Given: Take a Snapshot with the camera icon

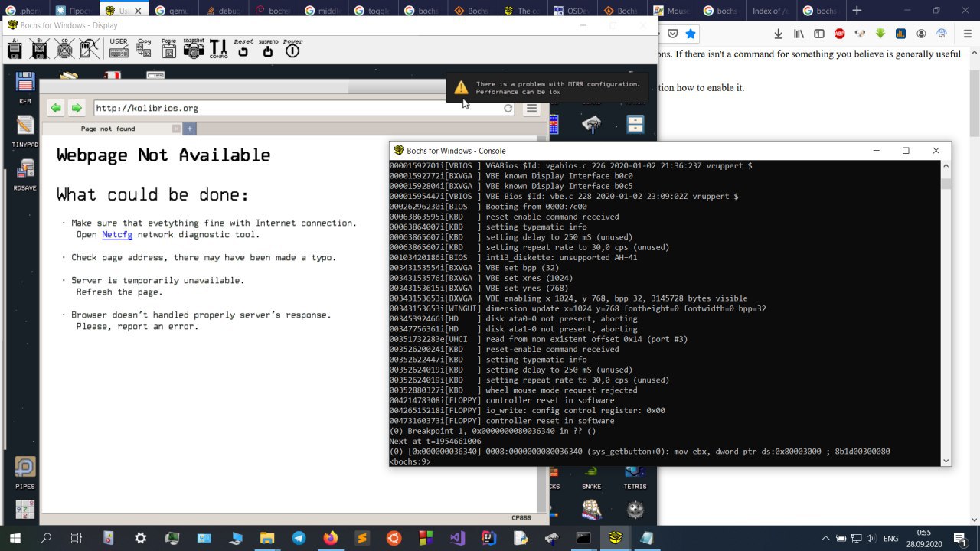Looking at the screenshot, I should (194, 48).
